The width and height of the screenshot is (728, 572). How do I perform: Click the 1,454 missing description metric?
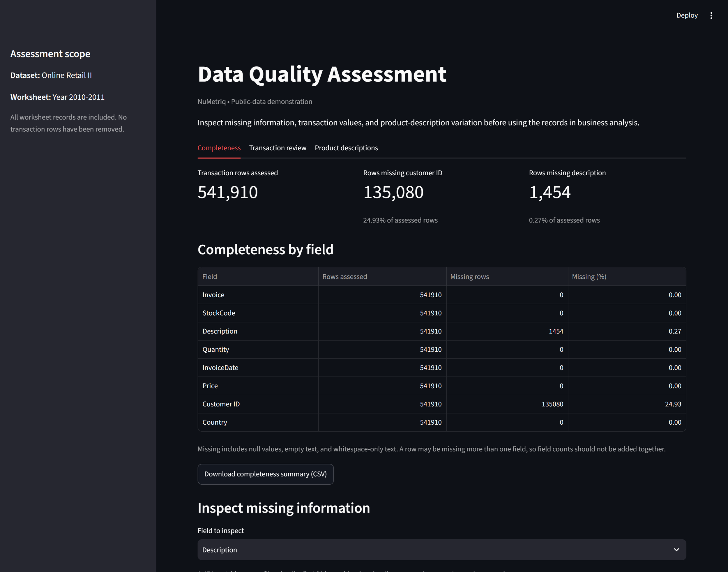tap(550, 192)
